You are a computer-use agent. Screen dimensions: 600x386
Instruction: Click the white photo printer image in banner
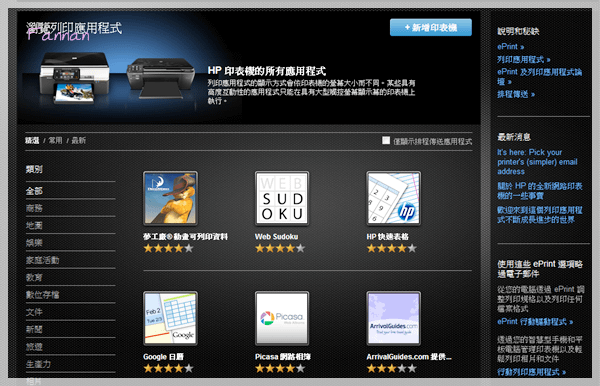(74, 78)
